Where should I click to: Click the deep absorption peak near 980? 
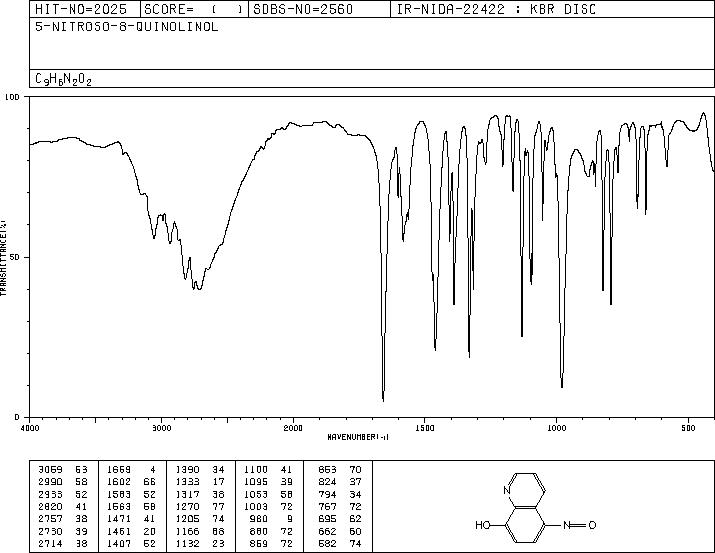562,387
